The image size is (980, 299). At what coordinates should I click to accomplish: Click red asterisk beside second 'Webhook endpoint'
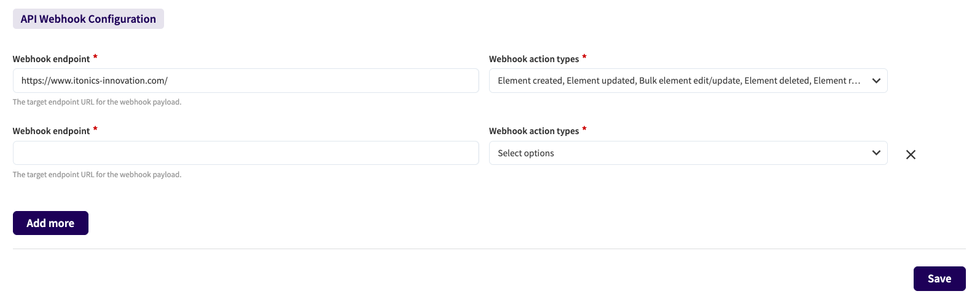tap(95, 129)
